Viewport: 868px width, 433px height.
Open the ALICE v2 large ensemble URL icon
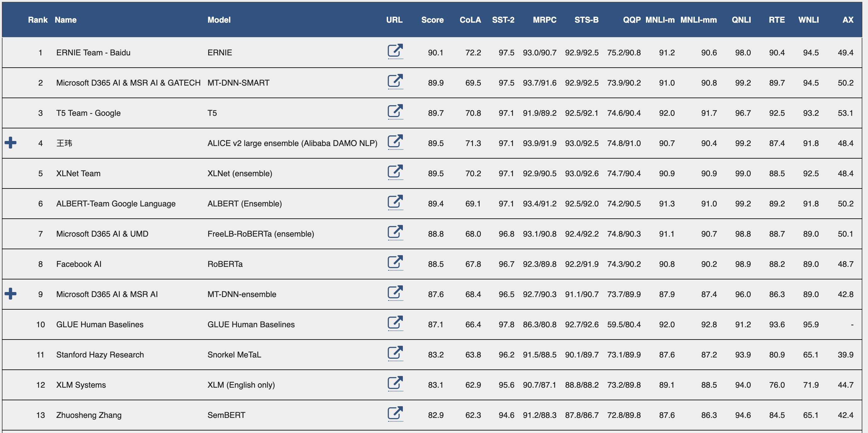(x=395, y=142)
